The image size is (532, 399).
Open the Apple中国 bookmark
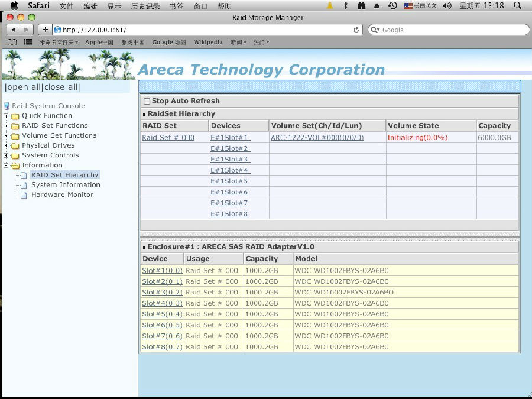[x=99, y=42]
